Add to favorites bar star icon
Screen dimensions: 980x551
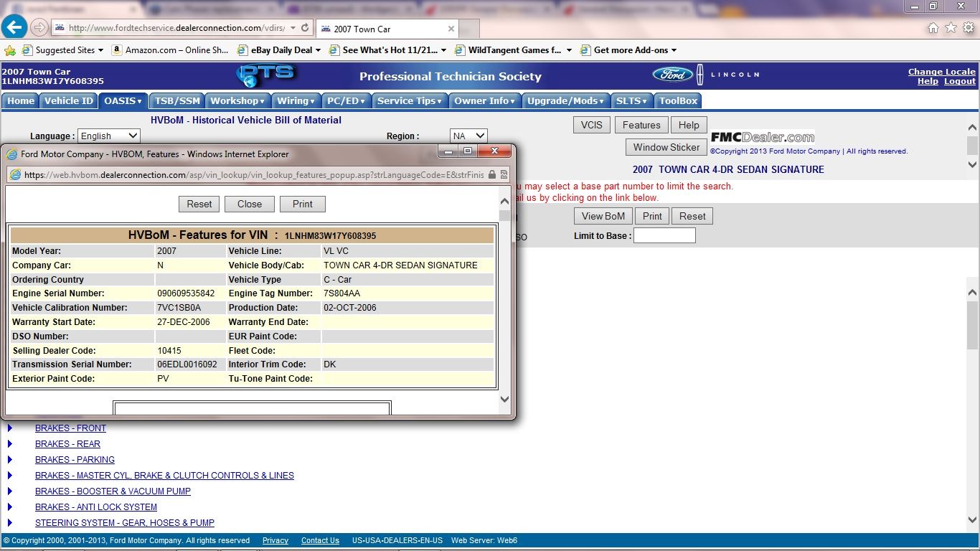10,50
